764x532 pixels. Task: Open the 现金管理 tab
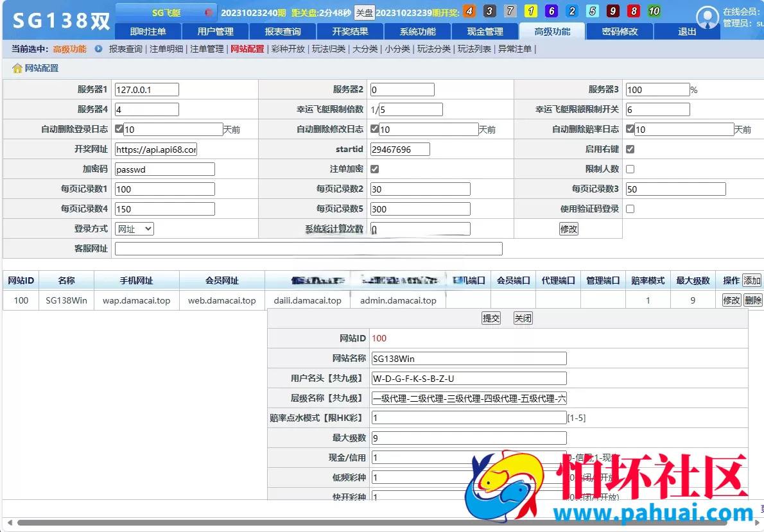[485, 31]
